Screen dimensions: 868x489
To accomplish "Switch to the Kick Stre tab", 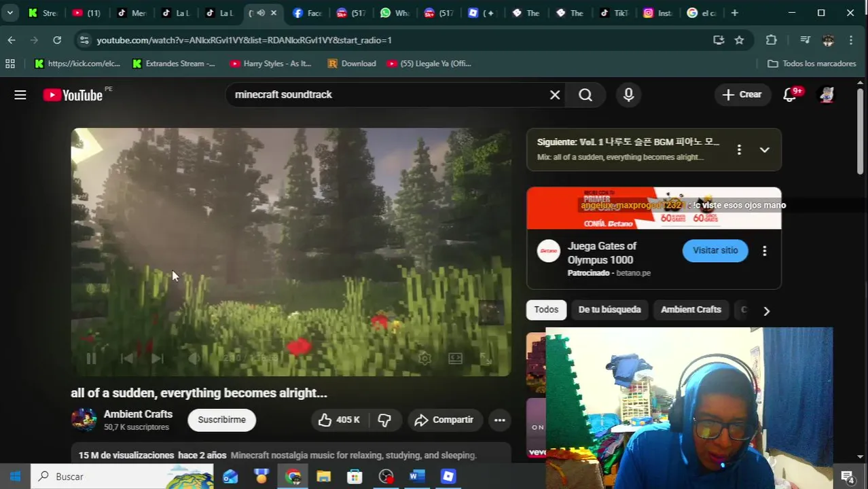I will tap(43, 13).
